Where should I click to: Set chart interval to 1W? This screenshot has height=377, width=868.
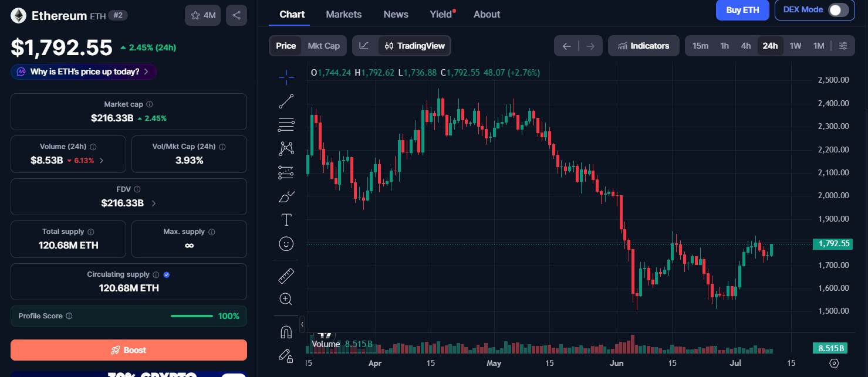point(795,46)
